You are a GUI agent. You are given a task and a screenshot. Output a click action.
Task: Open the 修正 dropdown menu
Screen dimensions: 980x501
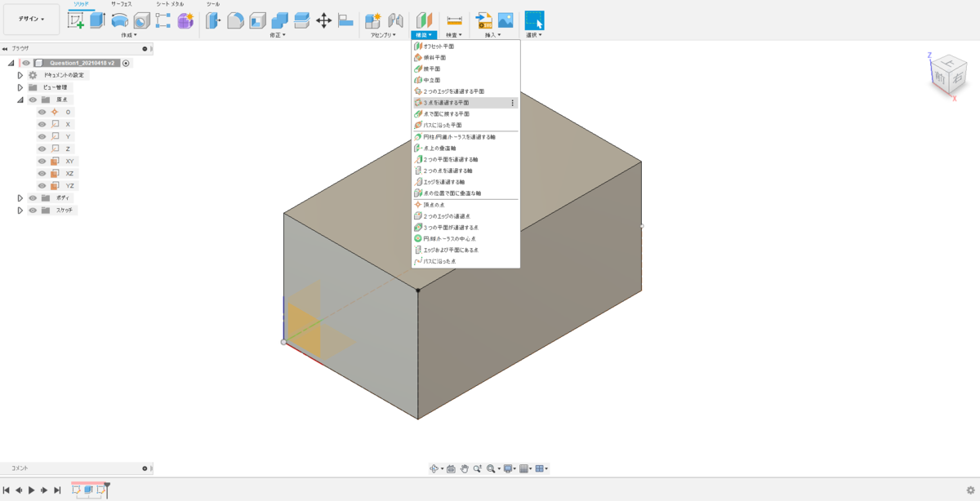[x=278, y=35]
